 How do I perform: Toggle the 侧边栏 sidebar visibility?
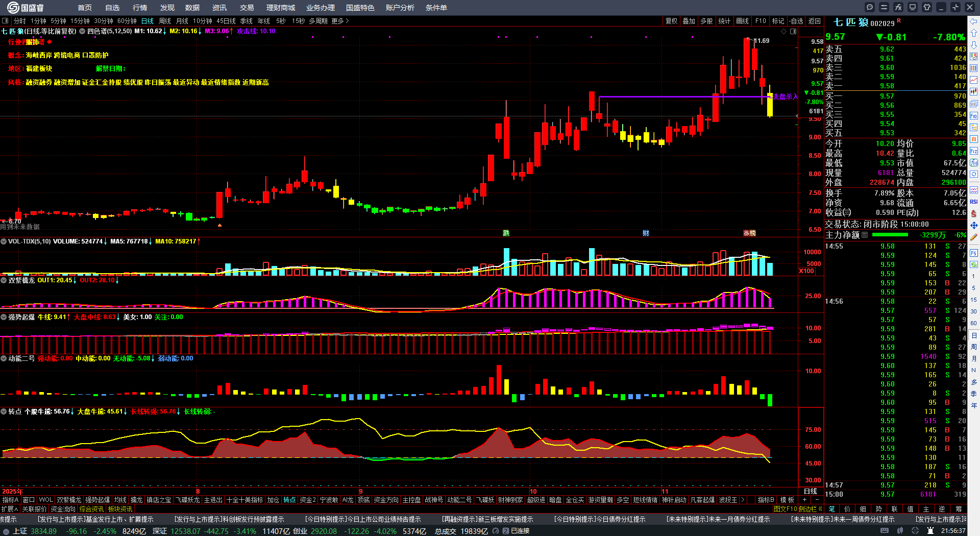(x=811, y=509)
